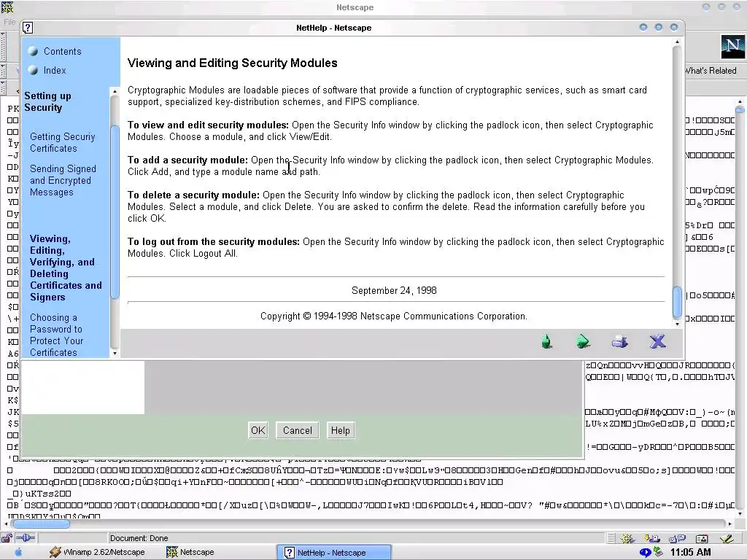747x560 pixels.
Task: Click OK in the background dialog
Action: 258,430
